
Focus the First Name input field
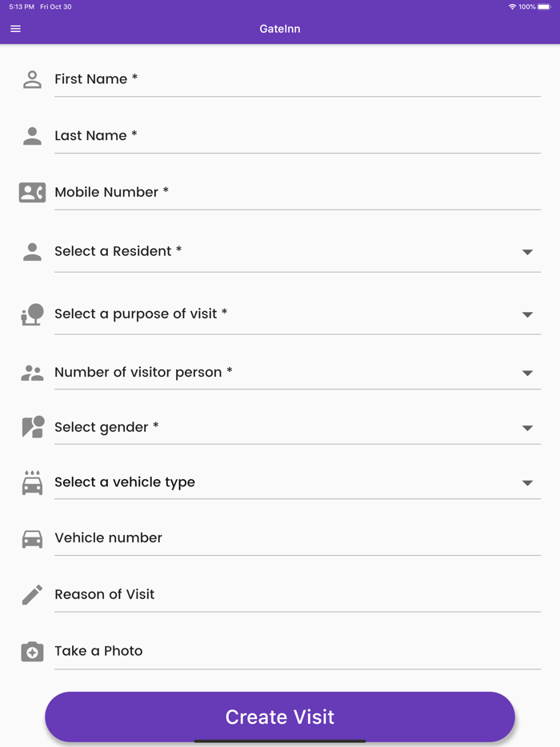296,79
